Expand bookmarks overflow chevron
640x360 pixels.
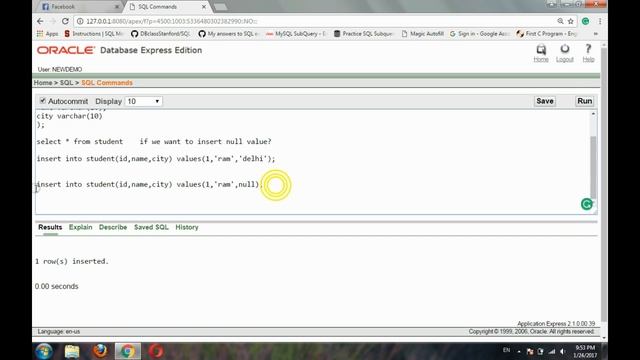596,34
